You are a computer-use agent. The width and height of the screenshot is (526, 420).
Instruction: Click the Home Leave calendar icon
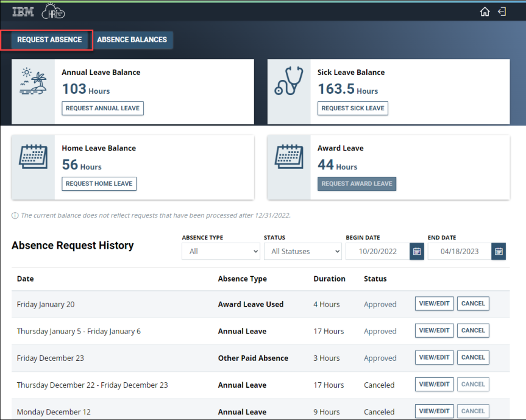(x=34, y=157)
